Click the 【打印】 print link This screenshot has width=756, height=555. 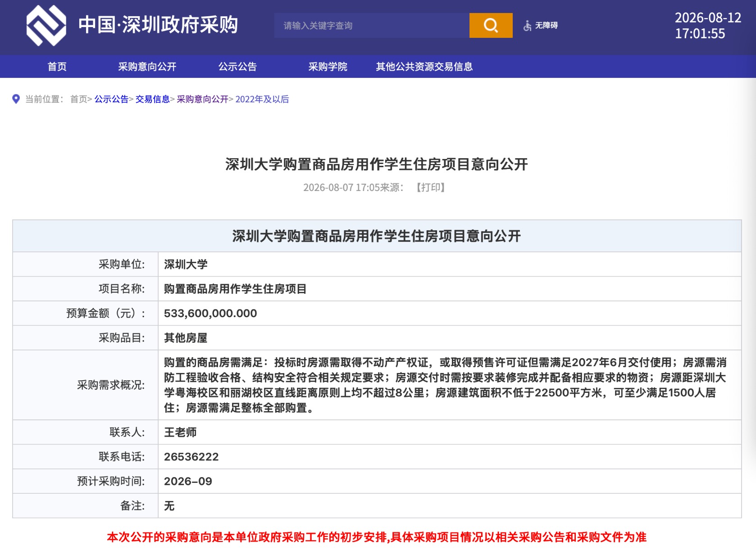430,187
